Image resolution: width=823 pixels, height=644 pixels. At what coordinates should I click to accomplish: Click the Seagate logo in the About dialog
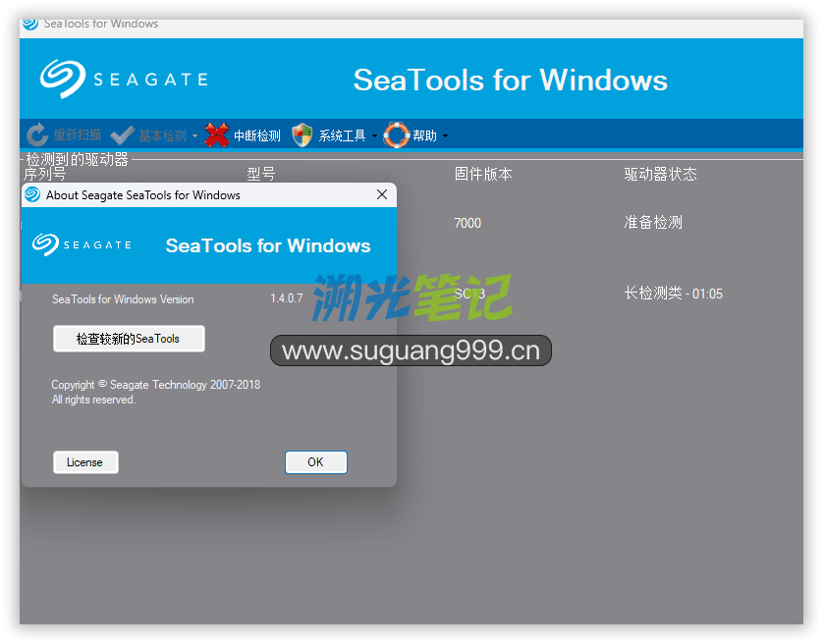(82, 244)
